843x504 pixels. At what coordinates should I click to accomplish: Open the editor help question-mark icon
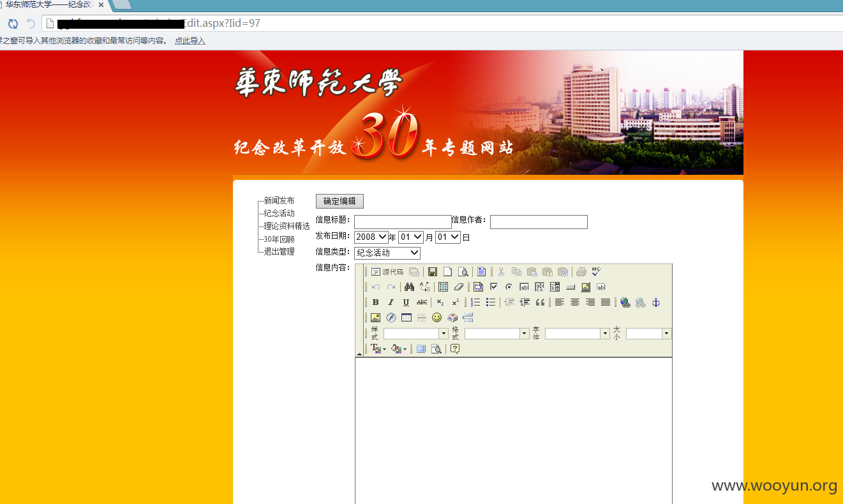(455, 349)
